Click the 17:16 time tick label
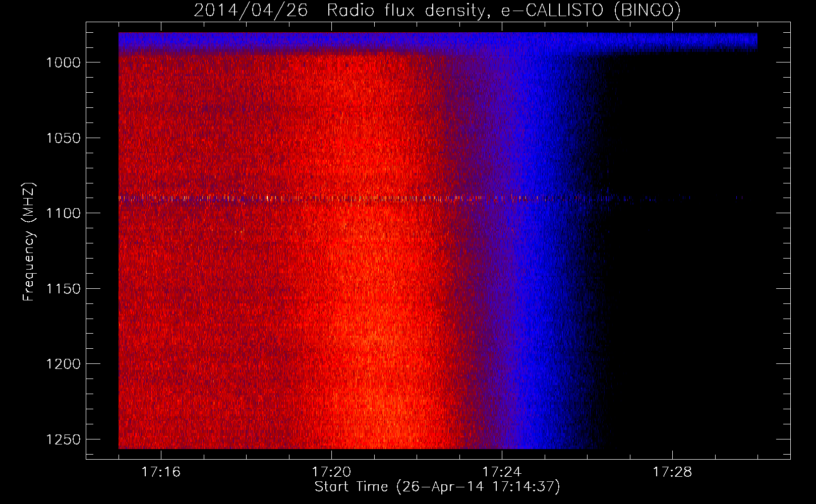 click(161, 472)
